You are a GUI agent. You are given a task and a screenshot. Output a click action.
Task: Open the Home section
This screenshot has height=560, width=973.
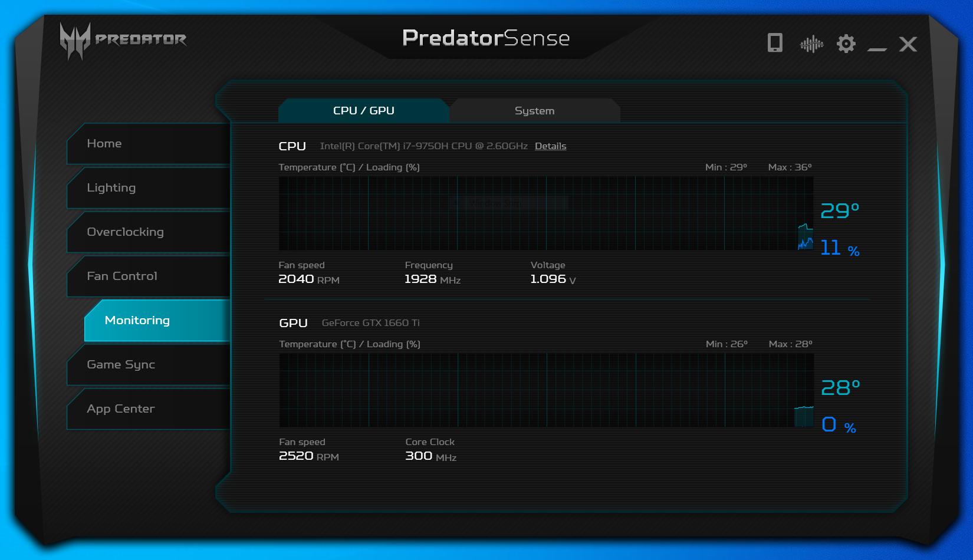coord(149,144)
